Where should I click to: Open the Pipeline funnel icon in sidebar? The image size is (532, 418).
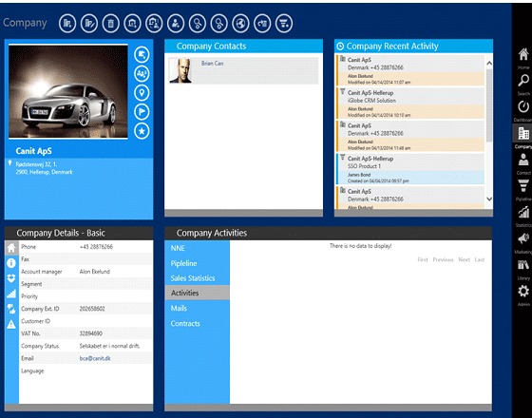coord(523,185)
